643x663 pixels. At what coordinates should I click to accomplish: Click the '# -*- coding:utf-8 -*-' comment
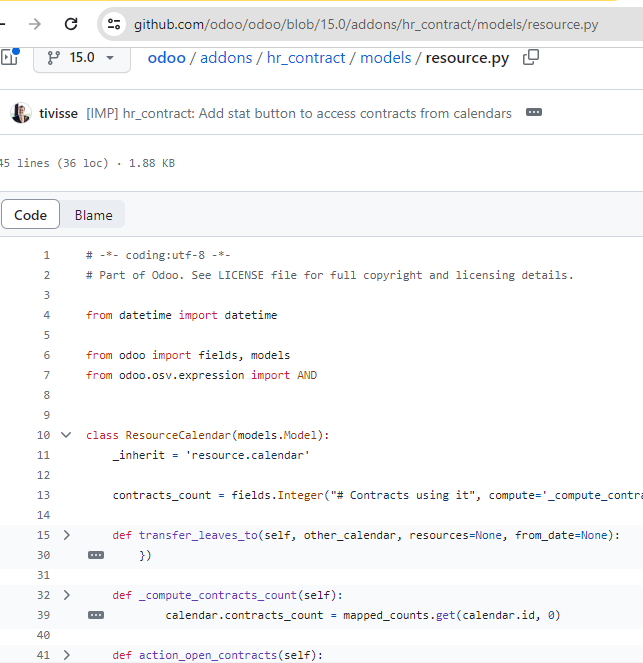(x=158, y=255)
